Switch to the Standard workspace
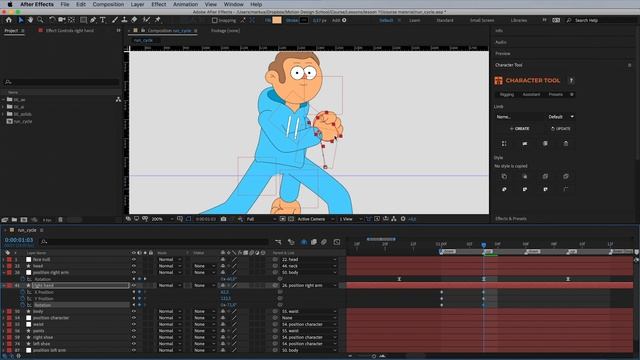Viewport: 640px width, 360px height. click(x=444, y=20)
